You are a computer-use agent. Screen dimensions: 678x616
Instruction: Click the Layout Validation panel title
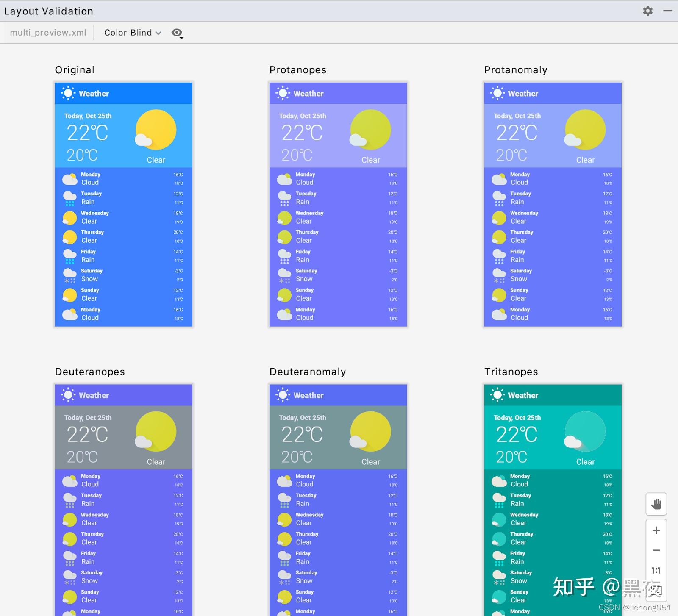48,11
